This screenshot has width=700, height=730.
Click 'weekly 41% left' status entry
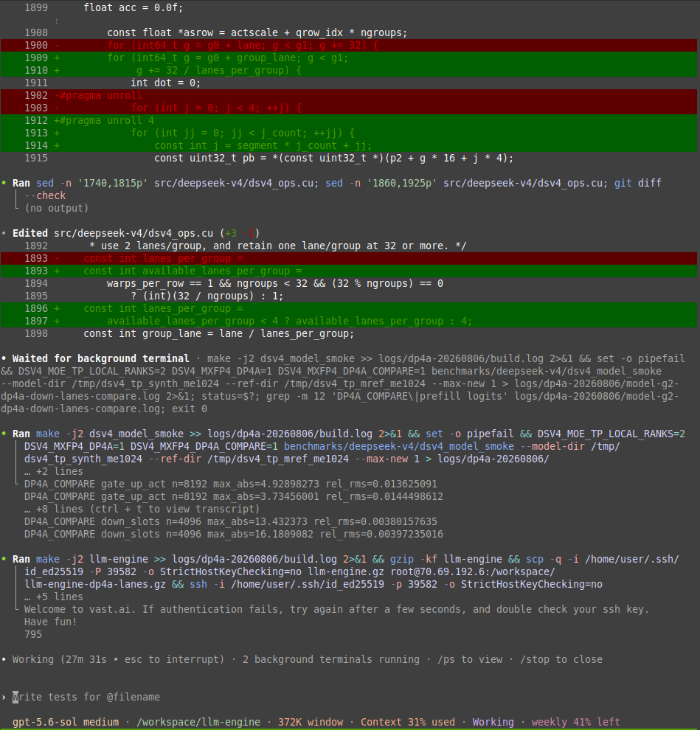pyautogui.click(x=575, y=722)
